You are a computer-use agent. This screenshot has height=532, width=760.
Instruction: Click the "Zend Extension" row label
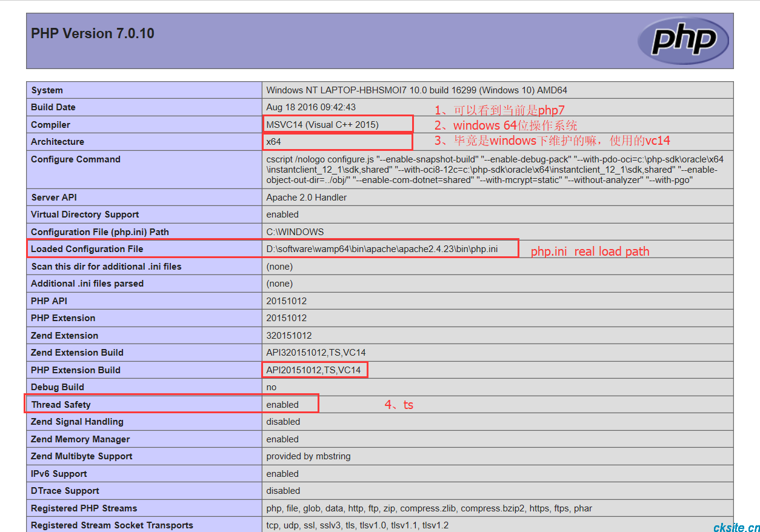pos(64,336)
